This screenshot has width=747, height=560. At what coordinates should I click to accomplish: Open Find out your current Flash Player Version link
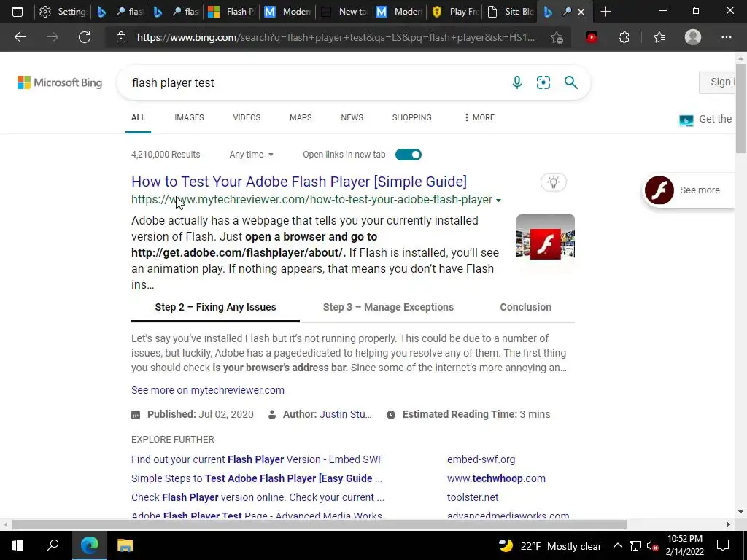pyautogui.click(x=258, y=459)
